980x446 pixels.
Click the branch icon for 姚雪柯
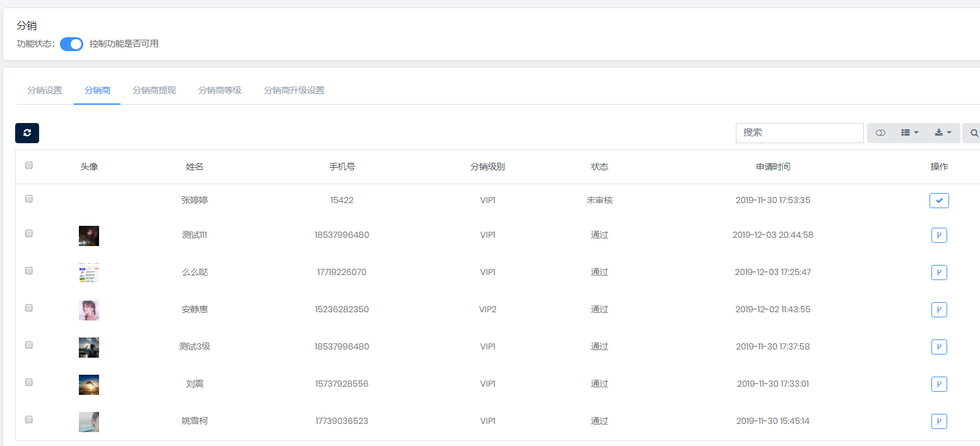click(x=939, y=421)
